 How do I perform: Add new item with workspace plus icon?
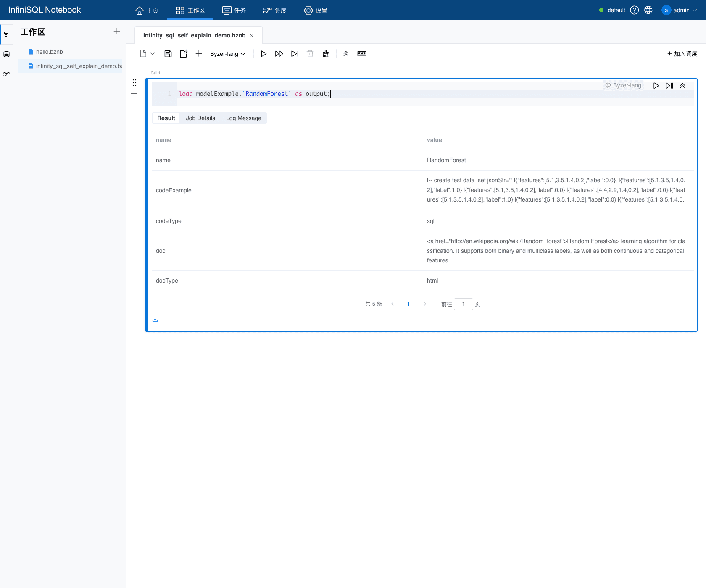click(117, 31)
